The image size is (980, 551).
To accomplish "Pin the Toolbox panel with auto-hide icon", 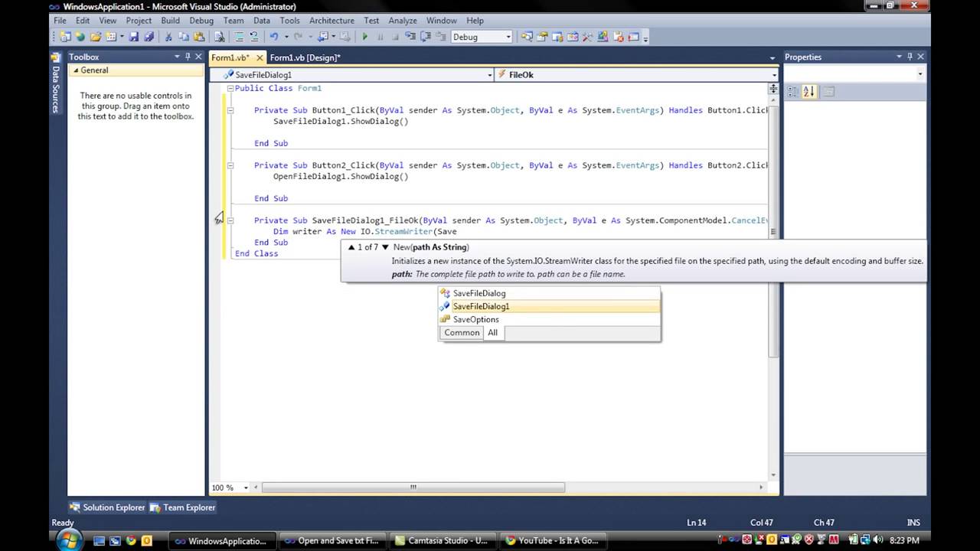I will (x=188, y=57).
